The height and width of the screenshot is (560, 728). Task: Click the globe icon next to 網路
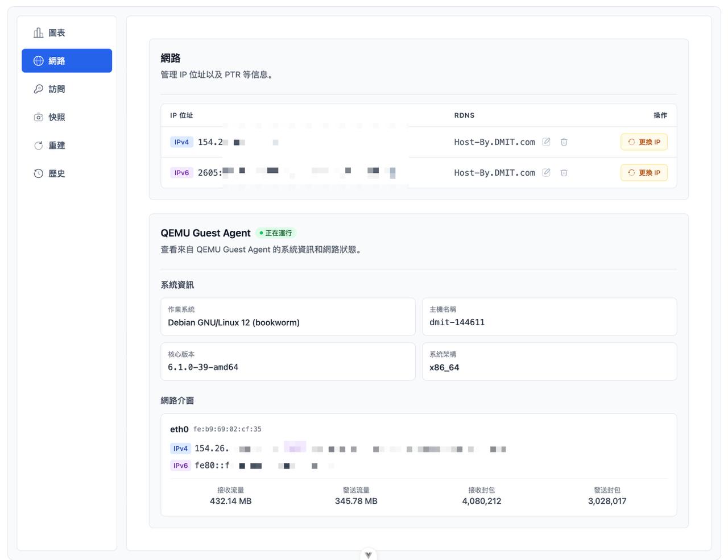[x=38, y=61]
